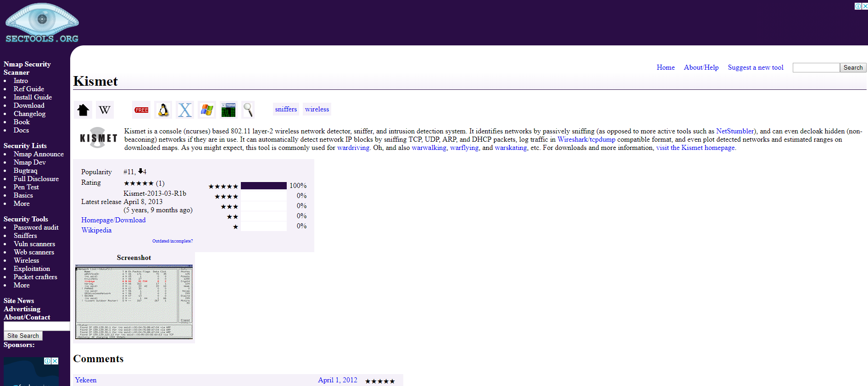The height and width of the screenshot is (386, 868).
Task: Open the Pen Test list link
Action: pos(26,187)
